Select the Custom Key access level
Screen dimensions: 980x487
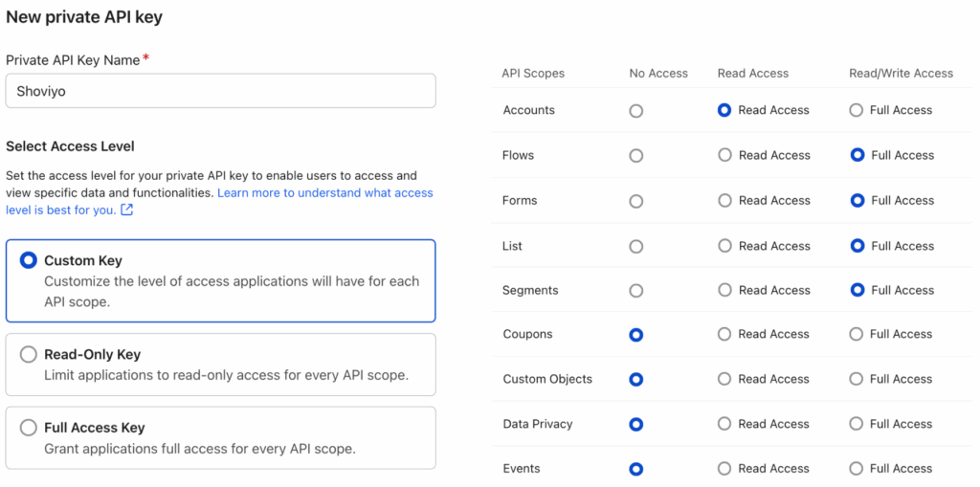click(x=29, y=260)
